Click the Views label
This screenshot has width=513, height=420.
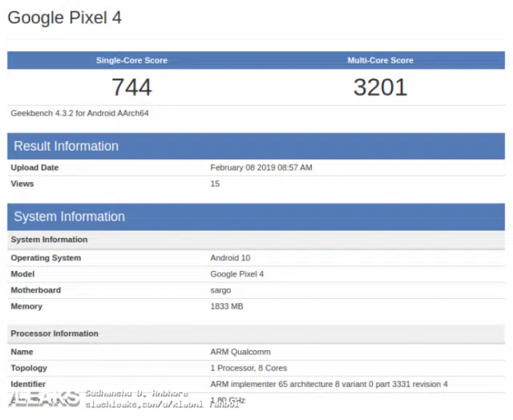click(22, 184)
